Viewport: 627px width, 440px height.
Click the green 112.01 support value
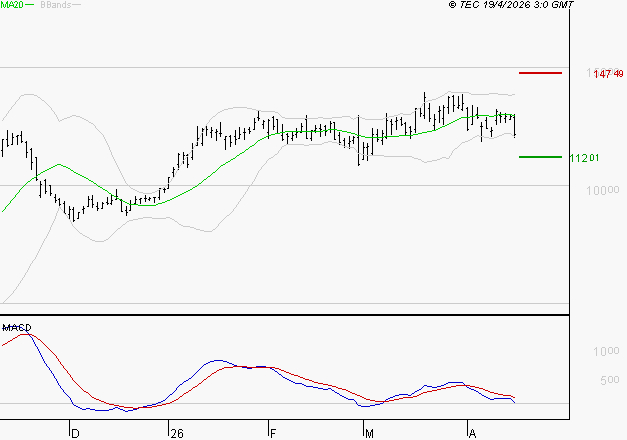click(x=584, y=158)
